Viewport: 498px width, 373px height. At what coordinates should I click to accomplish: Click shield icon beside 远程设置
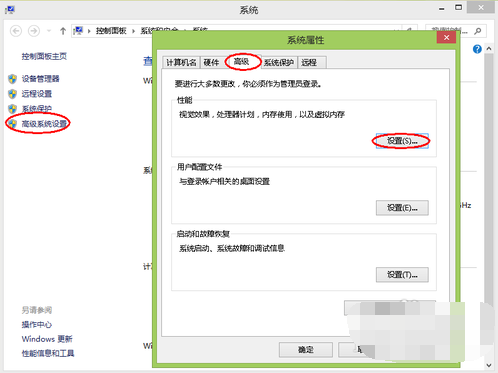(12, 94)
